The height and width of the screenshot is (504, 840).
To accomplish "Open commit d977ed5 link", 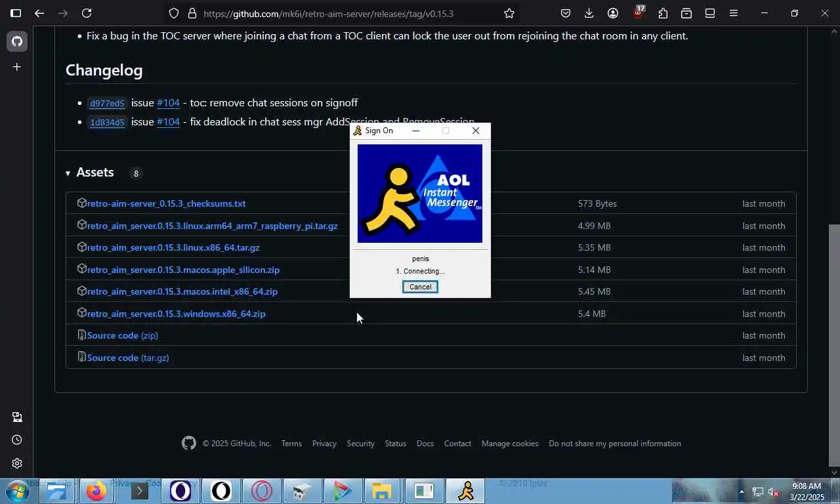I will point(107,104).
